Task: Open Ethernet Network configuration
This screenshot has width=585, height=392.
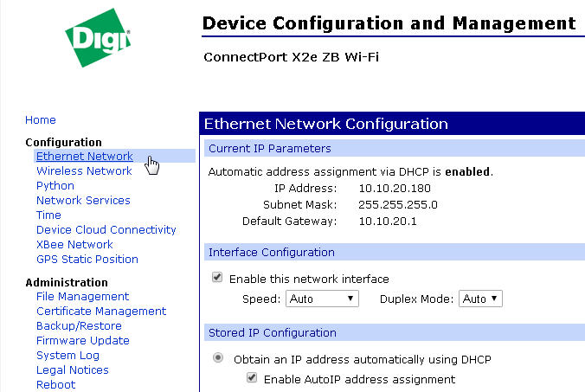Action: (85, 157)
